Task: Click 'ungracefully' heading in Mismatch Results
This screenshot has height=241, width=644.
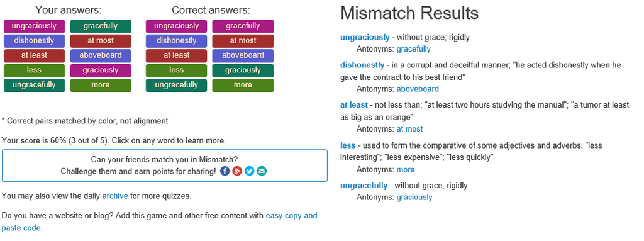Action: [364, 186]
